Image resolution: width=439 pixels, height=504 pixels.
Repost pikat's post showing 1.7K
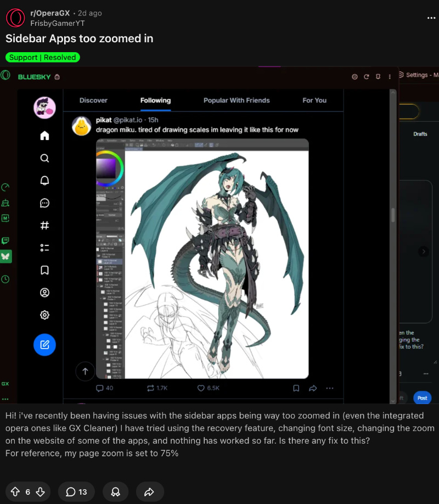pos(157,388)
